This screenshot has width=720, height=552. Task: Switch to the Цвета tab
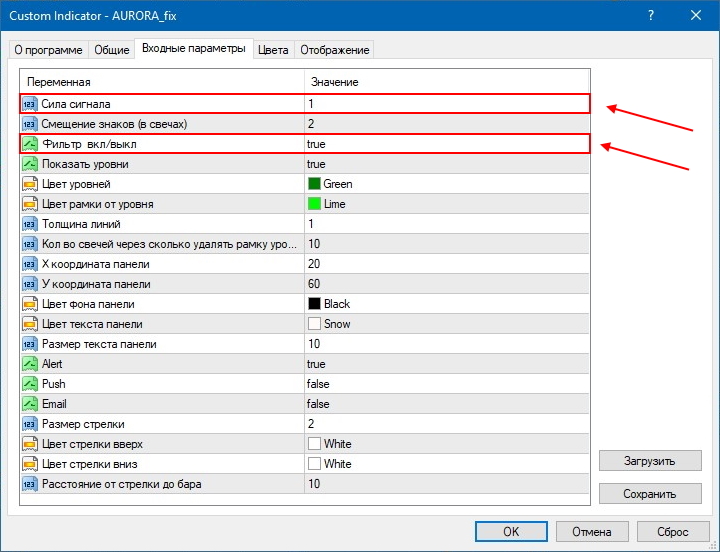click(273, 50)
